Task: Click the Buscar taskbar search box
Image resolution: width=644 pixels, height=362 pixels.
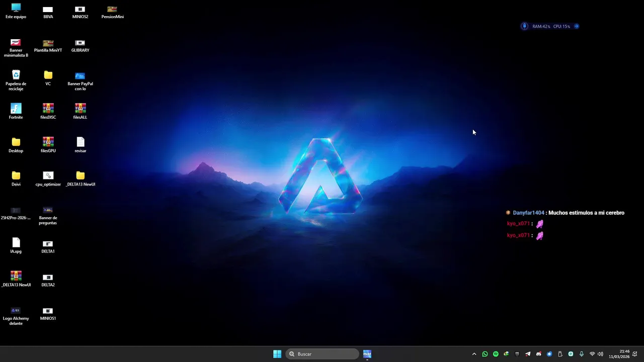Action: [323, 354]
